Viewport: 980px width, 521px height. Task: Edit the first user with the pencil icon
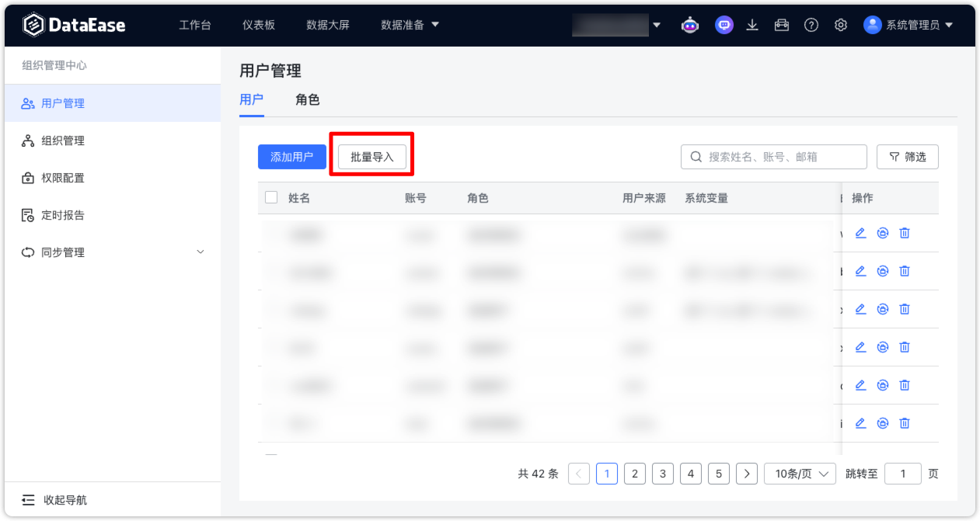860,232
